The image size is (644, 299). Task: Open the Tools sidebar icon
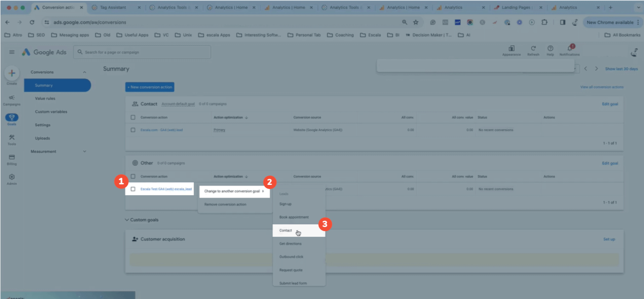click(12, 137)
